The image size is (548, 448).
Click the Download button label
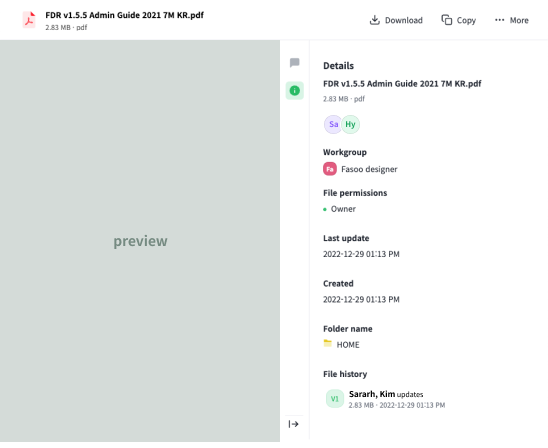(404, 20)
